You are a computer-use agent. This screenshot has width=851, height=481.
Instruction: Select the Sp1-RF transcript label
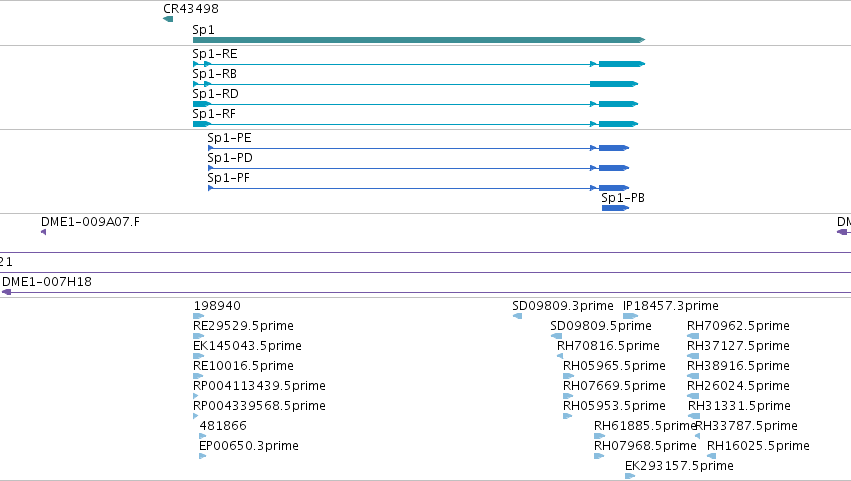(x=214, y=114)
